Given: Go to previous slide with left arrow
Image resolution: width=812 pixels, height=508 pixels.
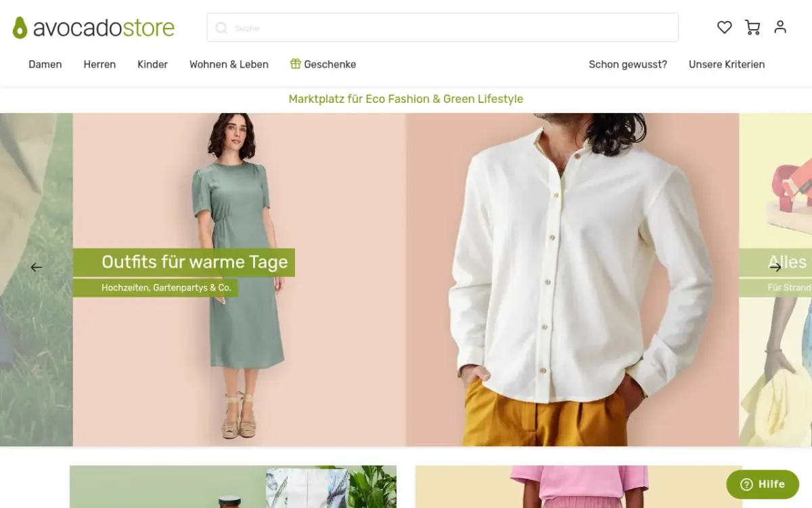Looking at the screenshot, I should point(37,268).
